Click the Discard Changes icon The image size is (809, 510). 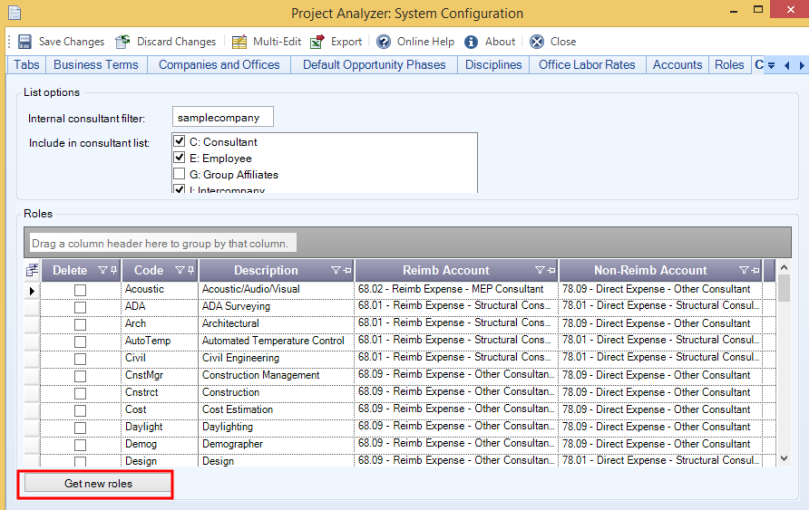[123, 42]
